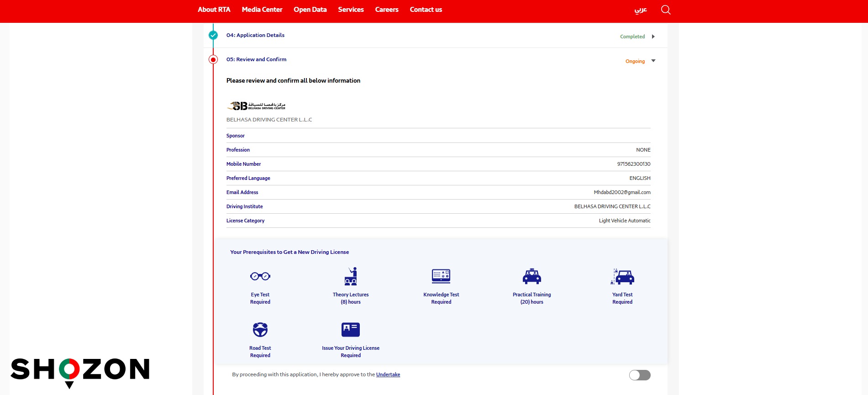Open the Undertake link
This screenshot has width=868, height=395.
pos(388,374)
